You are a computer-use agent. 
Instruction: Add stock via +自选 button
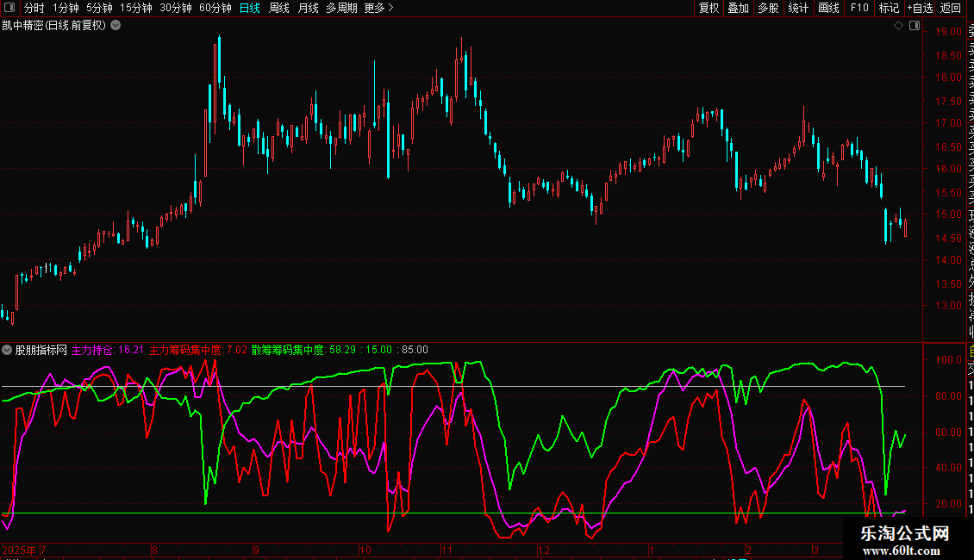point(920,8)
